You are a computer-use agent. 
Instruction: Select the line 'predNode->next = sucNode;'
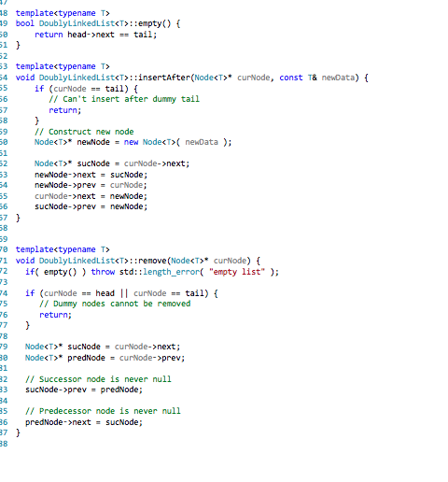coord(84,422)
